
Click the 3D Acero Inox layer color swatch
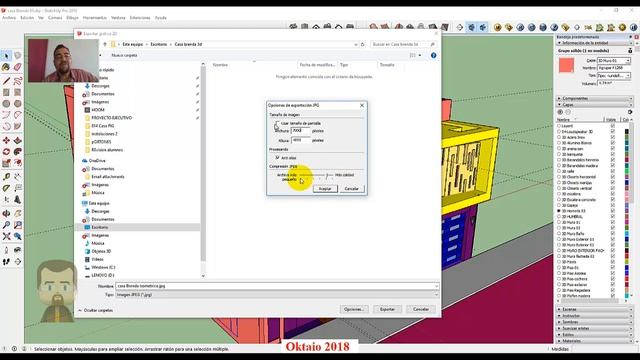[x=627, y=138]
